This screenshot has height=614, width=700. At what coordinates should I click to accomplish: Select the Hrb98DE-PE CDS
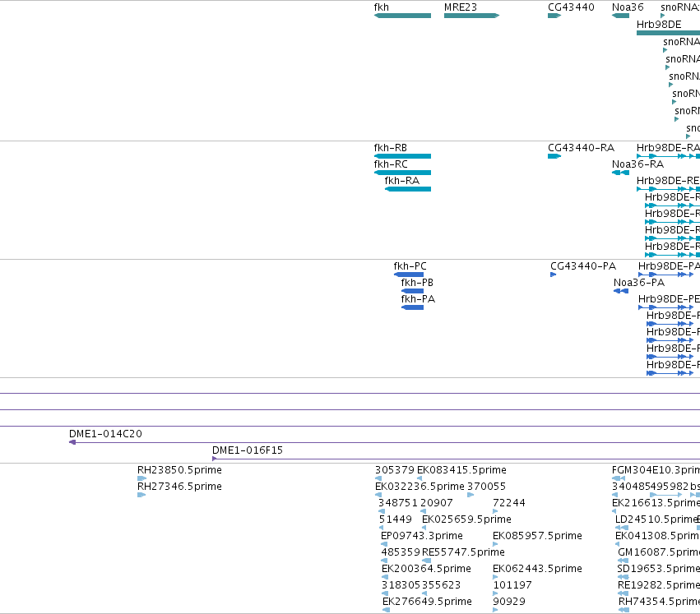coord(665,307)
